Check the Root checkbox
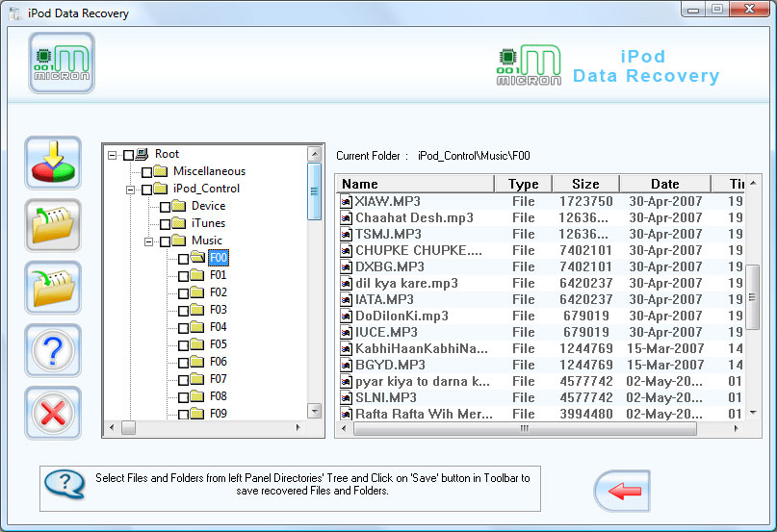Image resolution: width=777 pixels, height=532 pixels. point(128,156)
